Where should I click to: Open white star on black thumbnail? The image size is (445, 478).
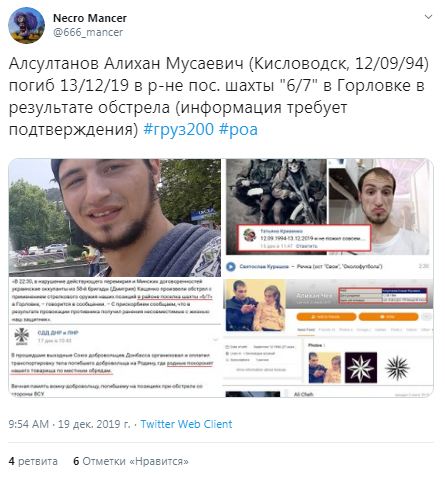(x=361, y=368)
